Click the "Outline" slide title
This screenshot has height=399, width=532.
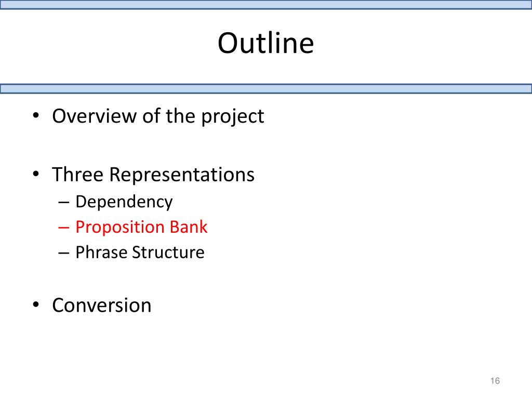(x=265, y=43)
